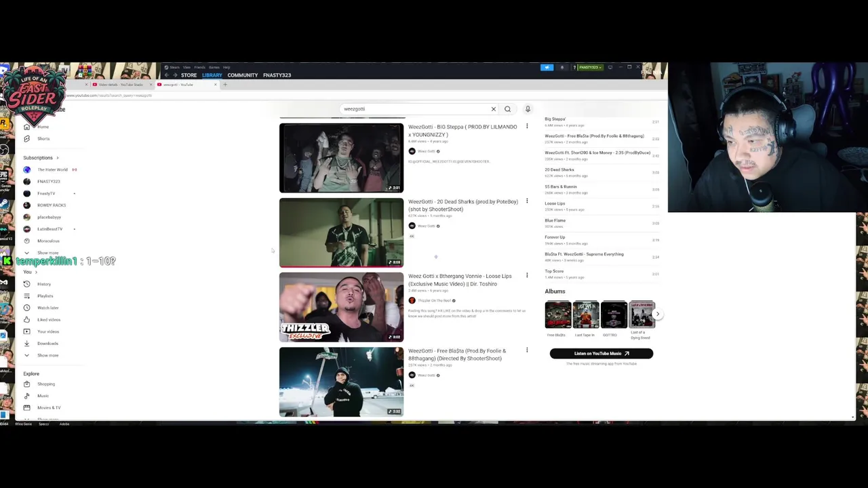Open Steam Friends menu

199,68
